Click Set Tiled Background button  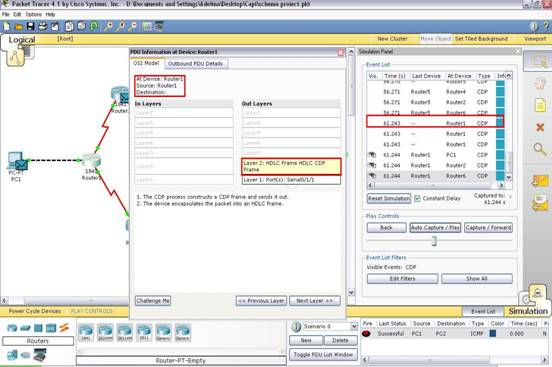481,39
